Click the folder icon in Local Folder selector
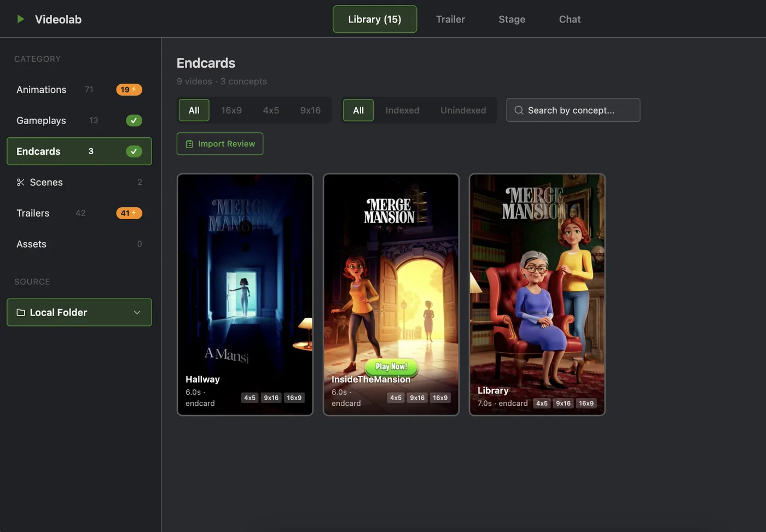 coord(21,312)
